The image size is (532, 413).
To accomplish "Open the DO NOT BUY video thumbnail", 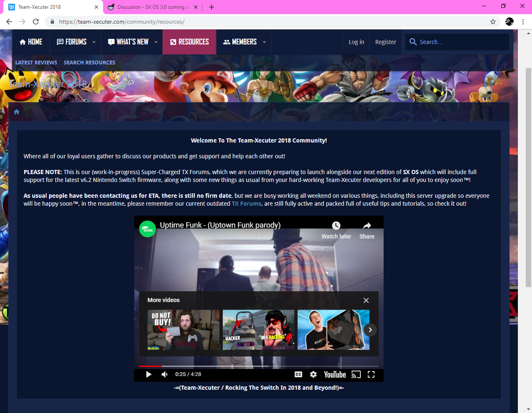I will (x=183, y=330).
